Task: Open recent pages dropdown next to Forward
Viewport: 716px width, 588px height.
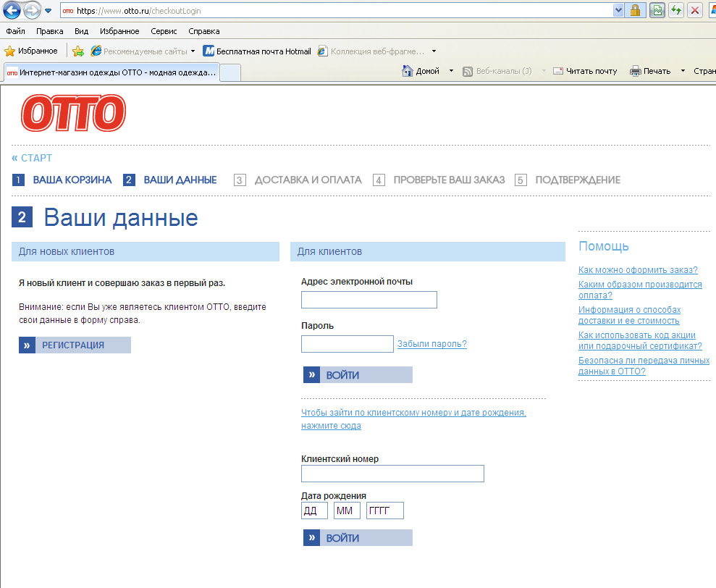Action: (49, 11)
